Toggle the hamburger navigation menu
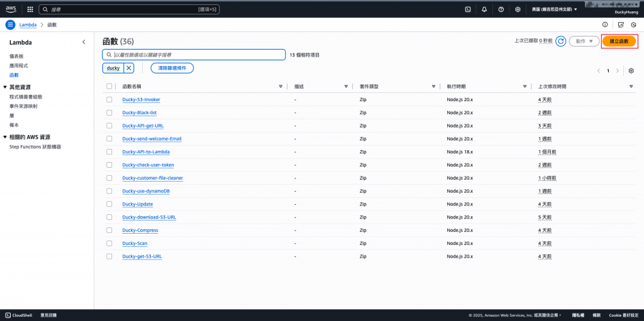This screenshot has height=321, width=644. pos(10,24)
